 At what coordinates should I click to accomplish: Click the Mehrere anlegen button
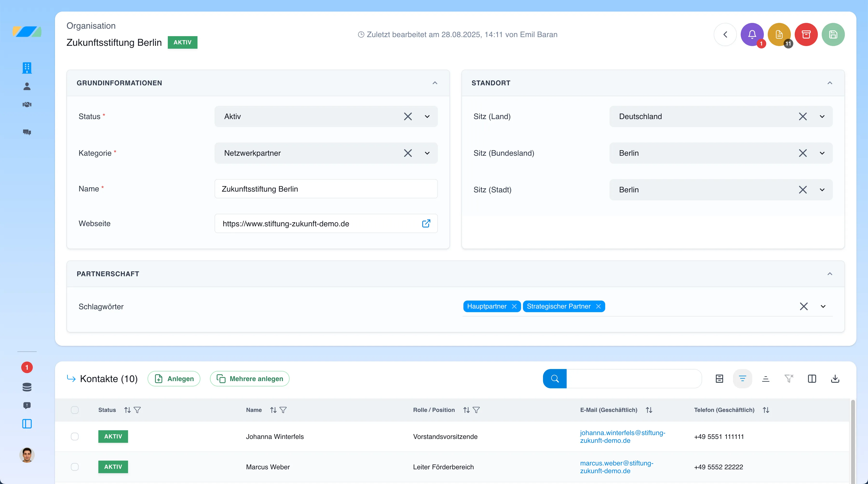pos(250,379)
